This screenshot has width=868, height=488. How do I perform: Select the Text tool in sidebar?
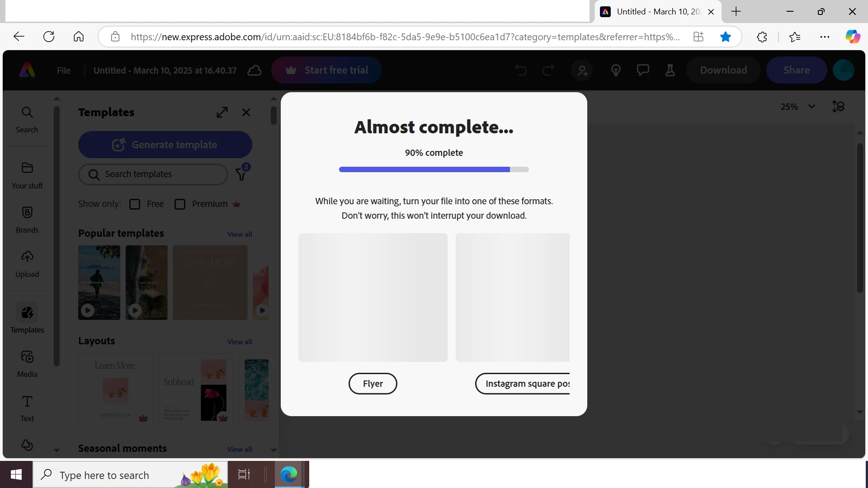pyautogui.click(x=27, y=408)
